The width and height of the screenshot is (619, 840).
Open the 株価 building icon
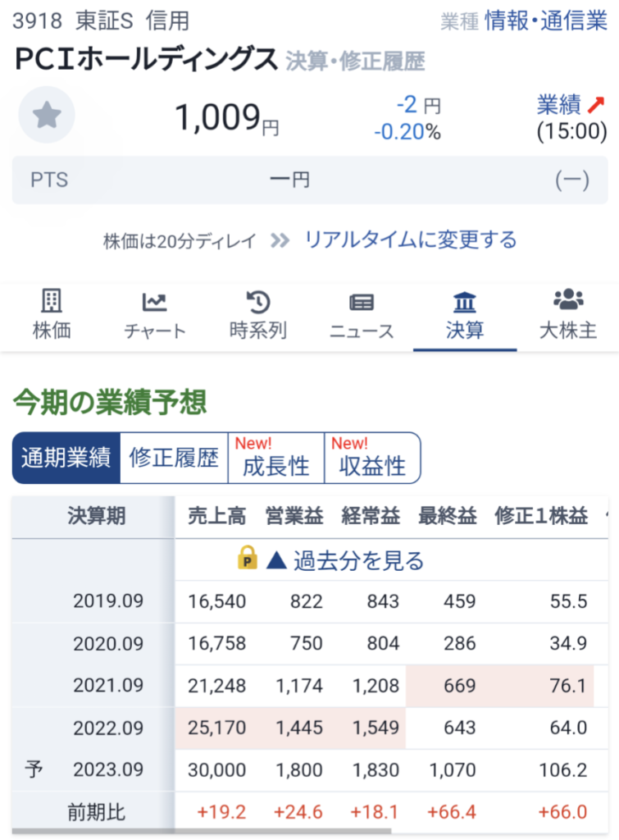[52, 302]
